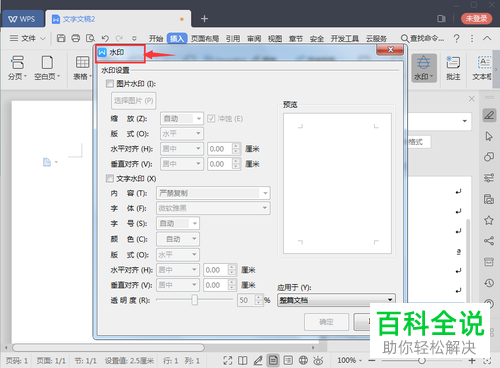Open the picture scale (缩放) dropdown

[182, 119]
